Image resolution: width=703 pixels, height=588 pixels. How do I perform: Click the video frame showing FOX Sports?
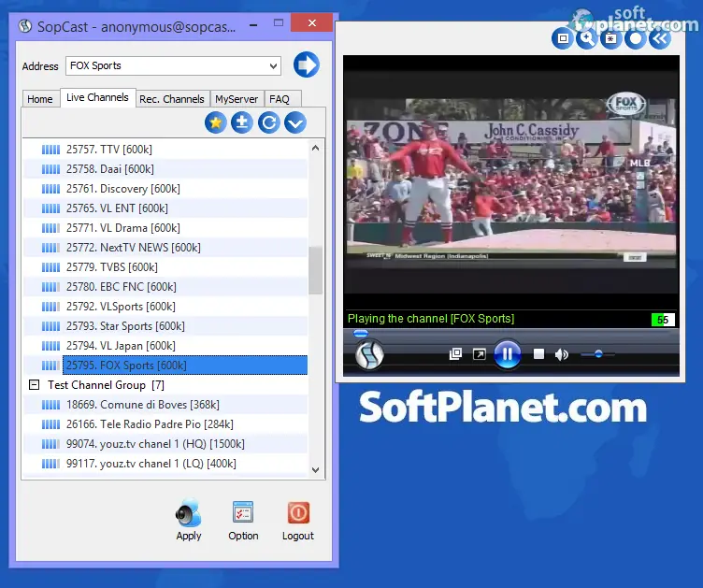(x=511, y=183)
